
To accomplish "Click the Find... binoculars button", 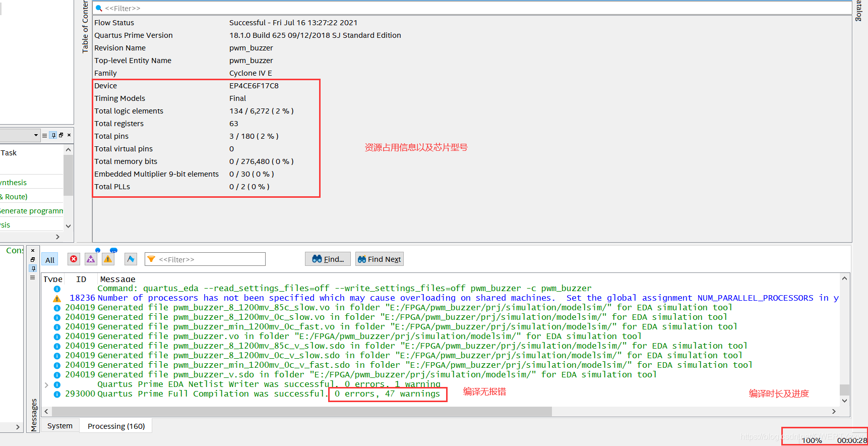I will coord(328,259).
